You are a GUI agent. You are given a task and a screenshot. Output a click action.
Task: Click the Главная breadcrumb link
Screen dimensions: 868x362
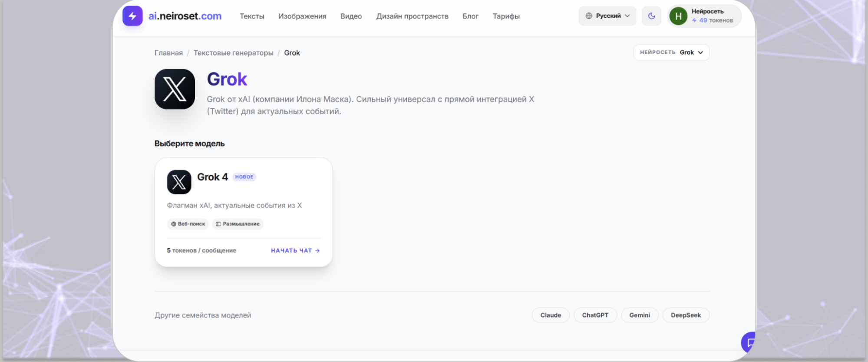coord(168,53)
